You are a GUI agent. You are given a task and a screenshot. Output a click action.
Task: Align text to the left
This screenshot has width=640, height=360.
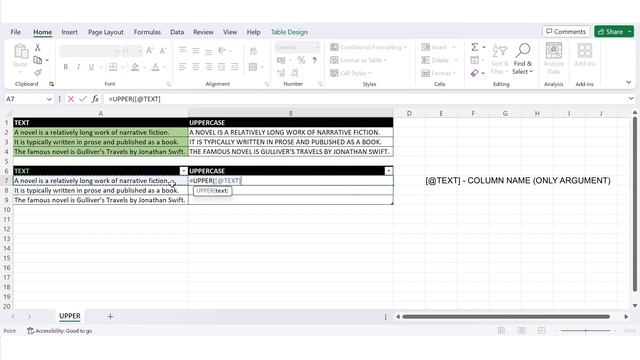pos(182,67)
